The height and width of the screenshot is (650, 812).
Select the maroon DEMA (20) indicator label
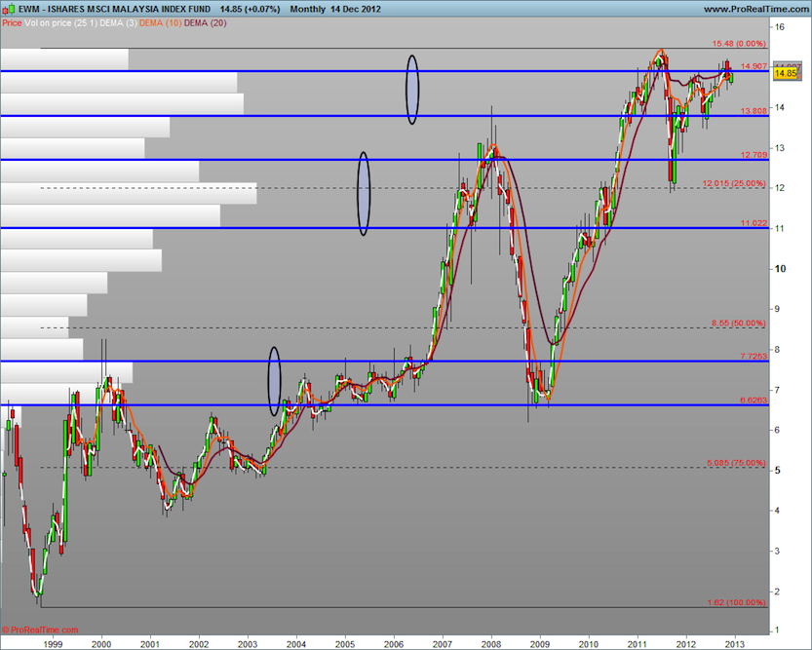coord(205,23)
